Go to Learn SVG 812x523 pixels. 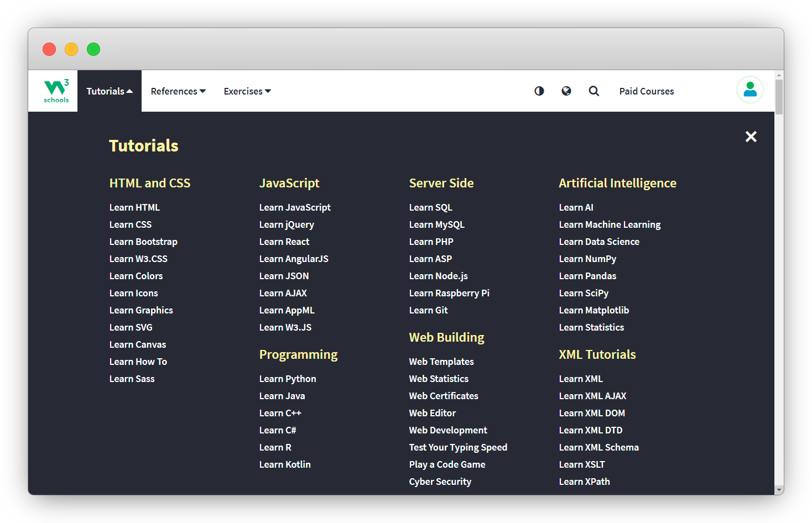click(x=131, y=327)
